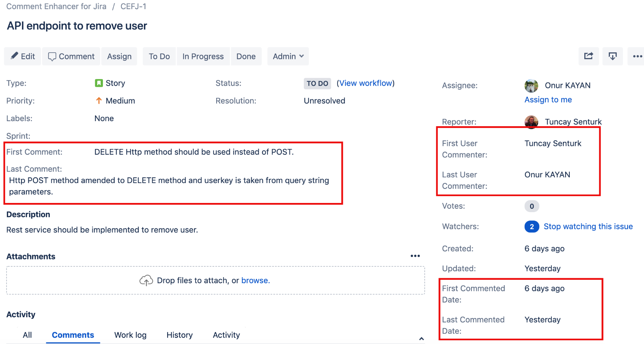Expand the Admin dropdown menu

(x=288, y=57)
